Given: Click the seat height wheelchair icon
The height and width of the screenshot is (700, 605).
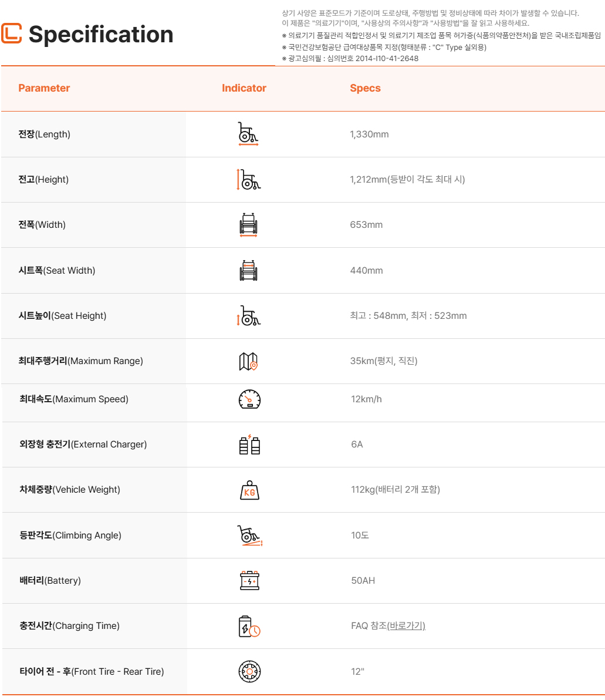Looking at the screenshot, I should coord(248,315).
